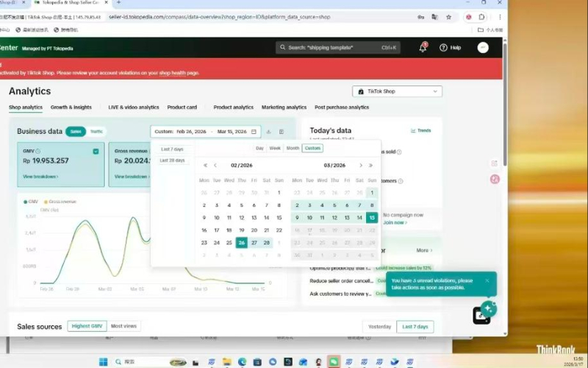Open the Post purchase analytics tab
This screenshot has height=368, width=588.
[x=342, y=107]
